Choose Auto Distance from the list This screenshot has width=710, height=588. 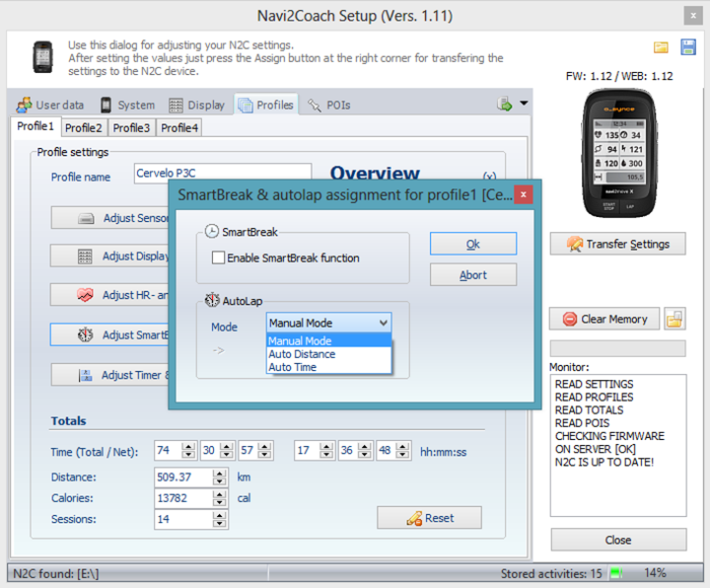point(329,354)
